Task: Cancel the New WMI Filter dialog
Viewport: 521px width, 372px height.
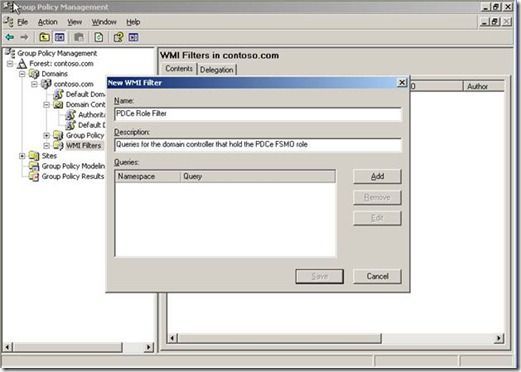Action: pyautogui.click(x=377, y=276)
